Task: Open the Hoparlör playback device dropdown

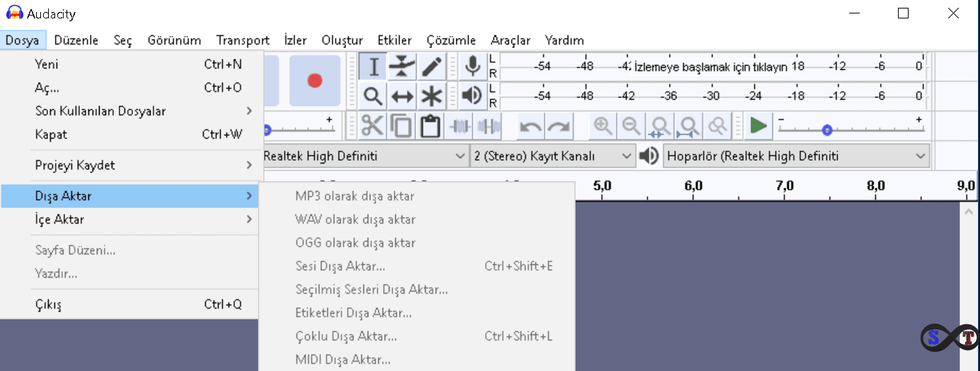Action: tap(795, 156)
